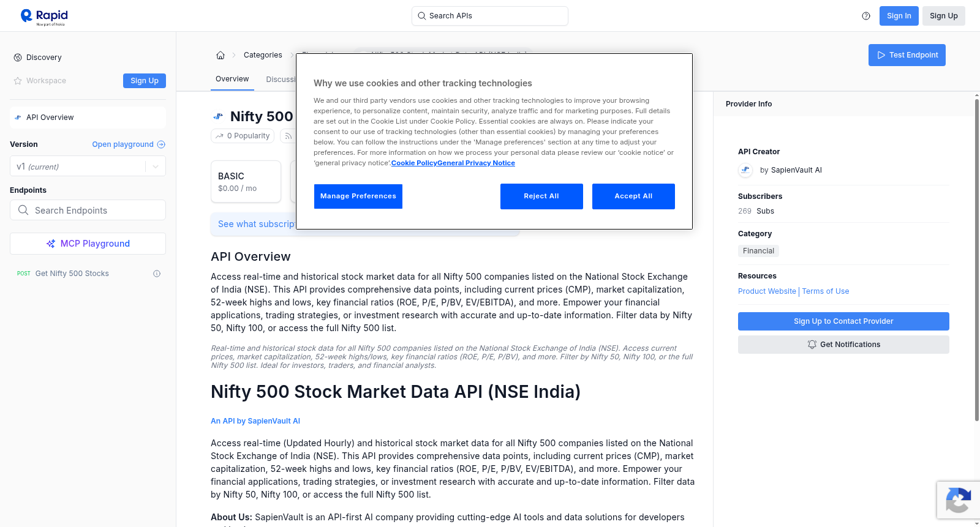This screenshot has height=527, width=980.
Task: Click the 269 Subs subscriber count
Action: pos(756,211)
